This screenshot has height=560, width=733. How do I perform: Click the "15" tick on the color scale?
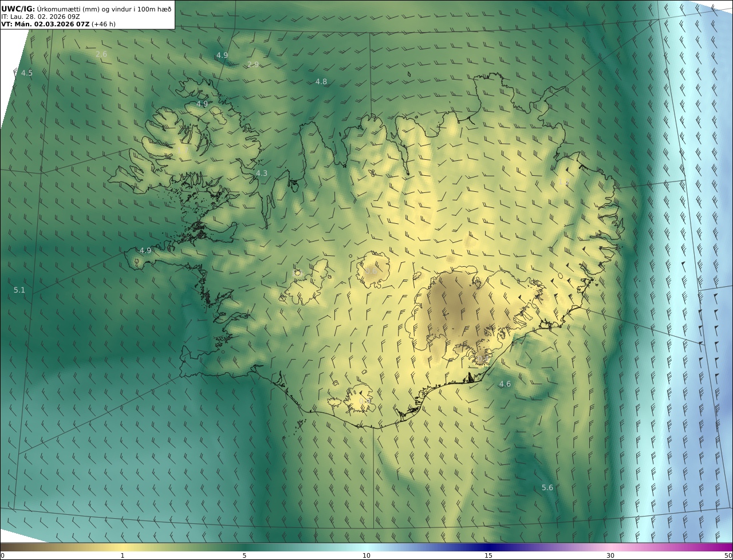488,555
